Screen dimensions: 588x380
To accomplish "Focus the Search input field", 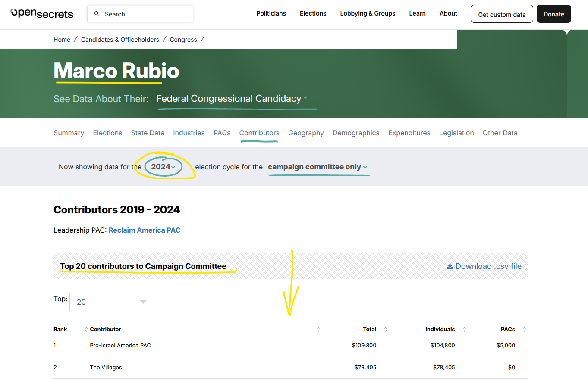I will coord(140,14).
